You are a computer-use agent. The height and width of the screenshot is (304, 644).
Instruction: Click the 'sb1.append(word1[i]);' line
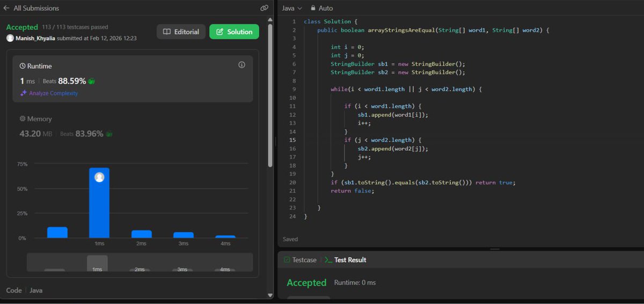(393, 114)
